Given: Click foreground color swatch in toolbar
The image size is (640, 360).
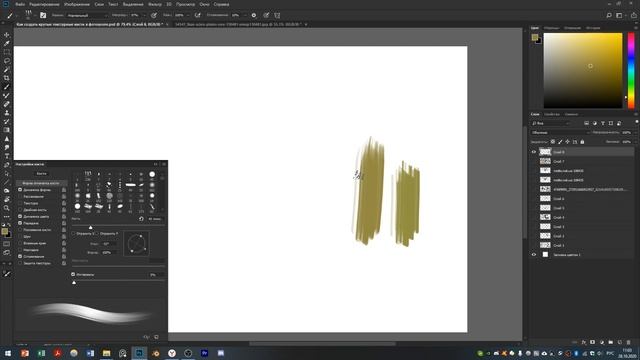Looking at the screenshot, I should coord(4,231).
